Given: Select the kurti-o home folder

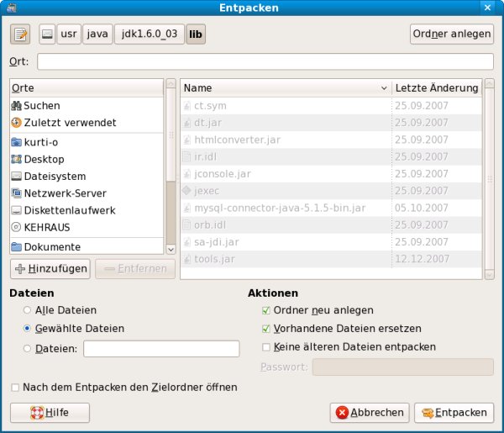Looking at the screenshot, I should click(40, 142).
